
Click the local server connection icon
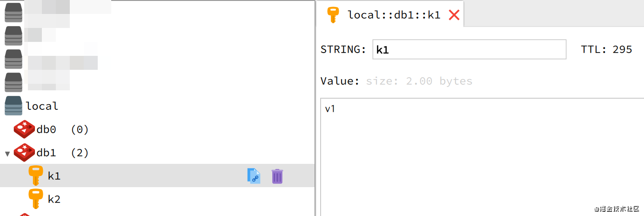[x=13, y=106]
